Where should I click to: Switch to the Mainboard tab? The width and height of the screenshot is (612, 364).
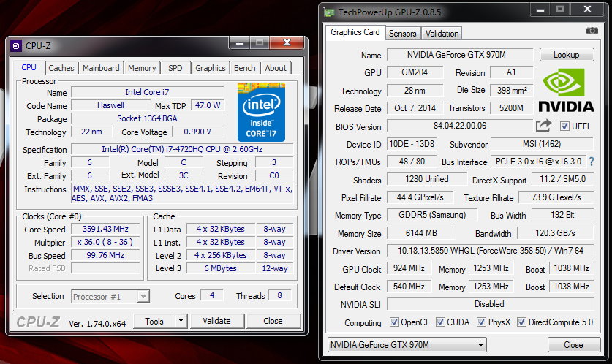tap(101, 68)
